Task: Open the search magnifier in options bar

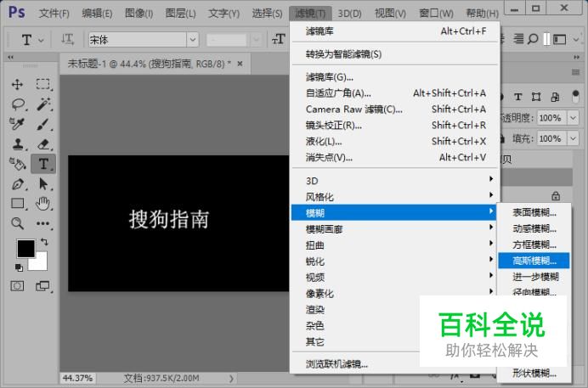Action: tap(533, 39)
